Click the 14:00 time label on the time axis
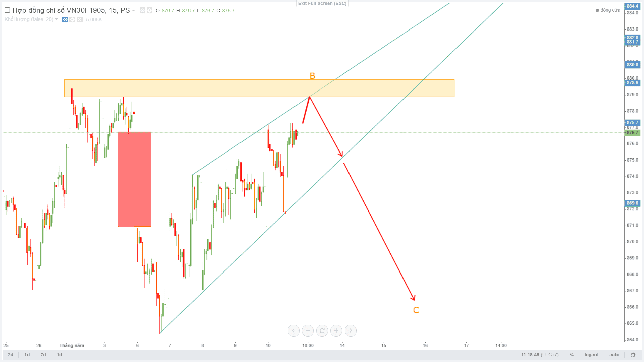Viewport: 644px width, 362px height. [x=501, y=345]
